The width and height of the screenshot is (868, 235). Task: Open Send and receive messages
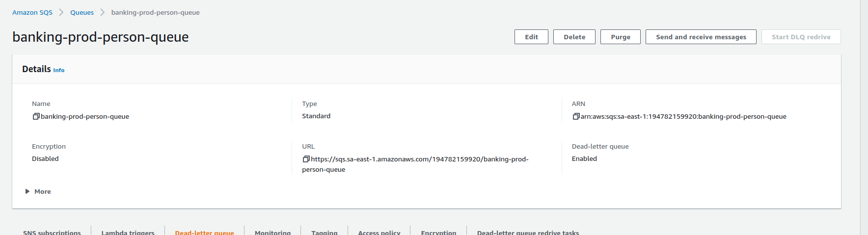(701, 37)
